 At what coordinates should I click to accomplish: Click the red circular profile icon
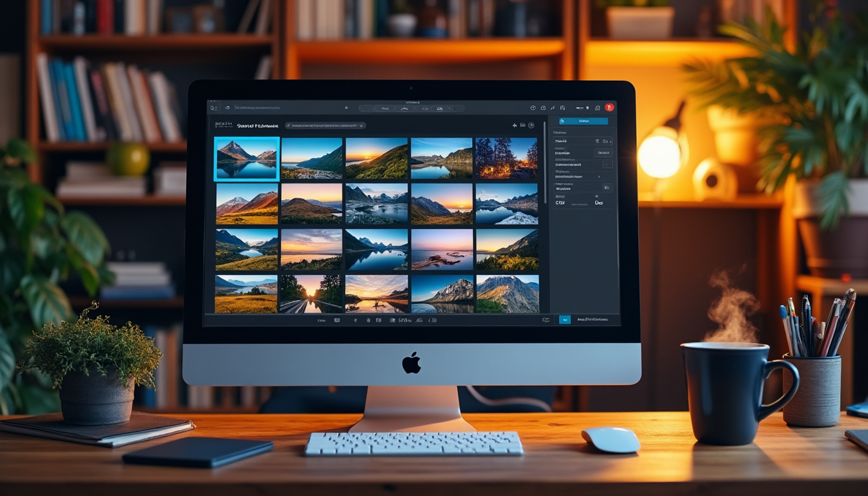pyautogui.click(x=608, y=107)
